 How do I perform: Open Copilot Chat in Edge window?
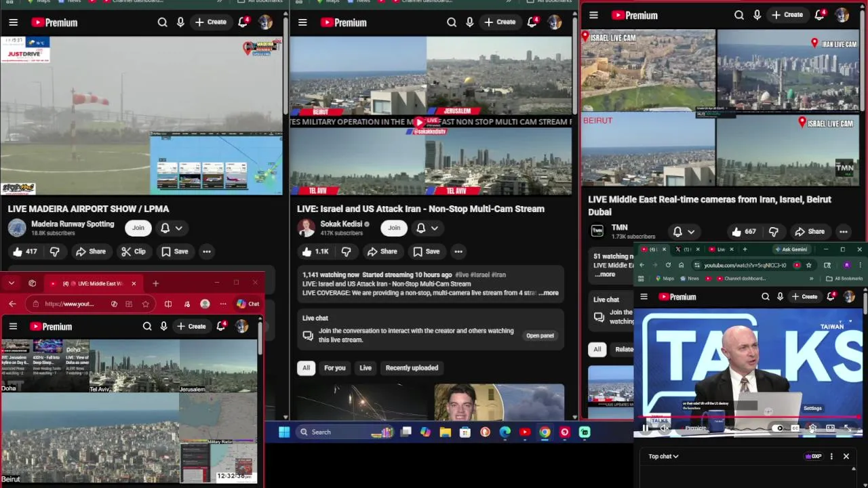[248, 304]
